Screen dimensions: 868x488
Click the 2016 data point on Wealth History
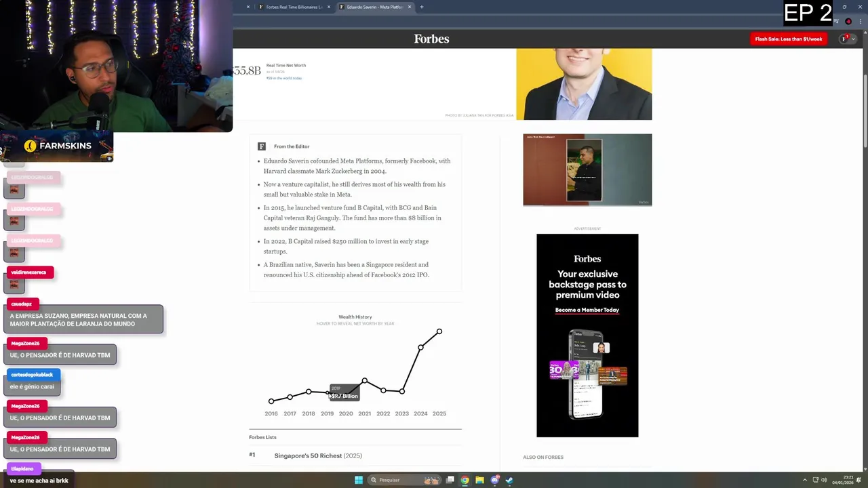tap(271, 401)
